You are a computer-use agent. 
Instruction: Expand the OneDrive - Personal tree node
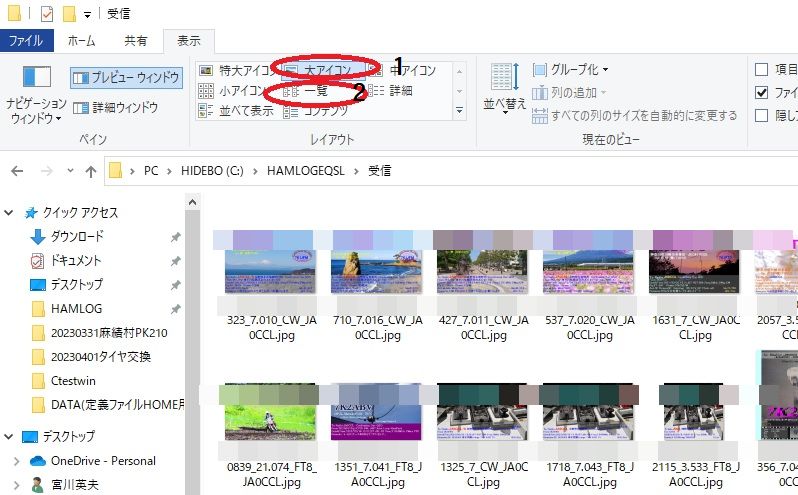(16, 461)
